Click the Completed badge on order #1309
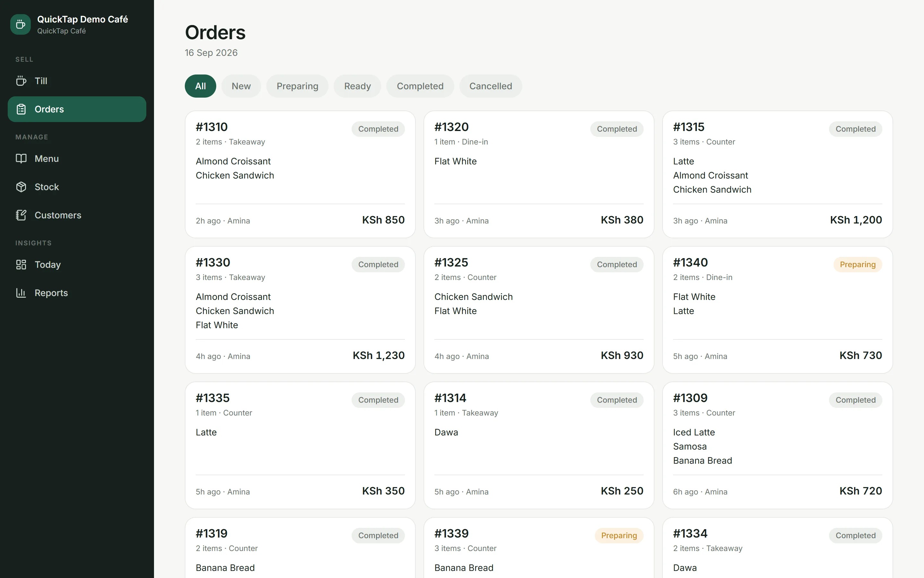 (x=855, y=400)
